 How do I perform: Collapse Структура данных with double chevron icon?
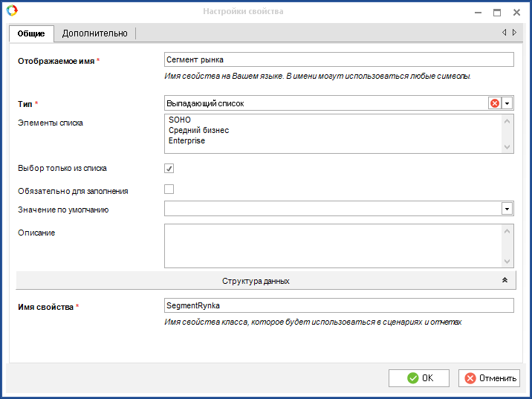(x=505, y=281)
